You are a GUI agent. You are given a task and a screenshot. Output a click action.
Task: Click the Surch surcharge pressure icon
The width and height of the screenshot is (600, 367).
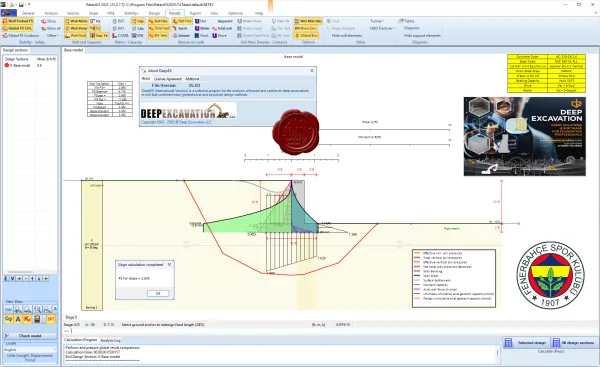click(x=175, y=28)
